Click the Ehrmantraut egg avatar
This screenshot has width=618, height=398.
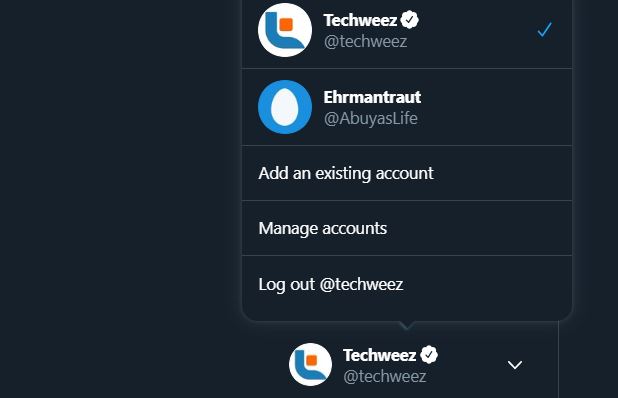pyautogui.click(x=285, y=107)
